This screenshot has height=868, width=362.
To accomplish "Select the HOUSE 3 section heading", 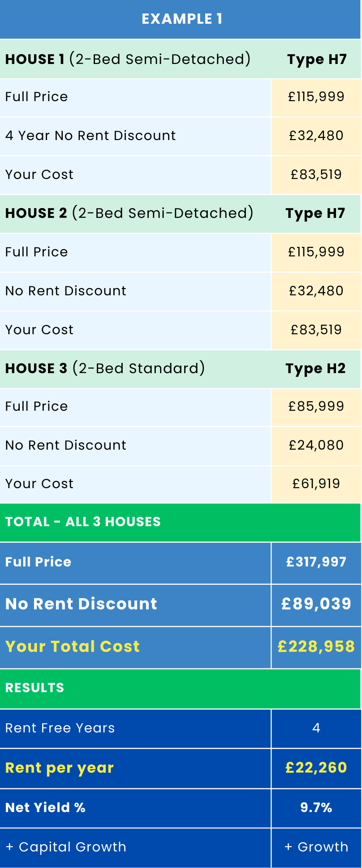I will [105, 368].
